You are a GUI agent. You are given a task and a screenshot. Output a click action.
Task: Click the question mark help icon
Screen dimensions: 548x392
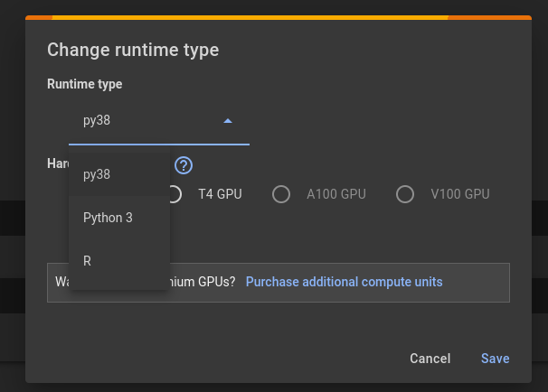pyautogui.click(x=184, y=165)
